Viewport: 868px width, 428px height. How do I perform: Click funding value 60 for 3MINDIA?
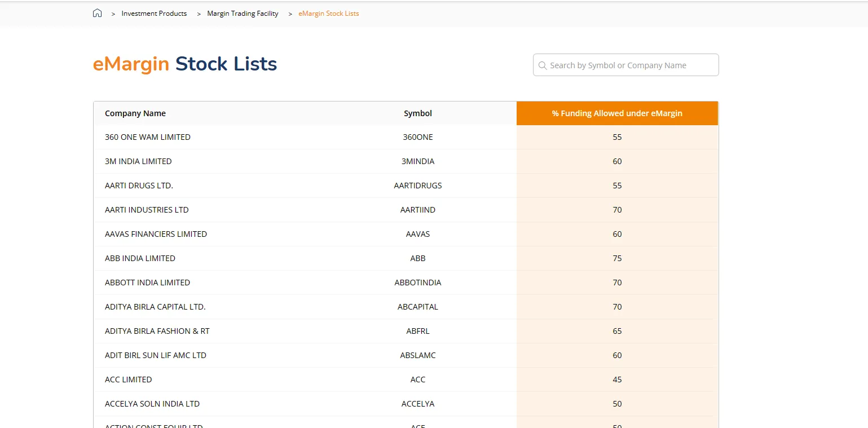617,161
